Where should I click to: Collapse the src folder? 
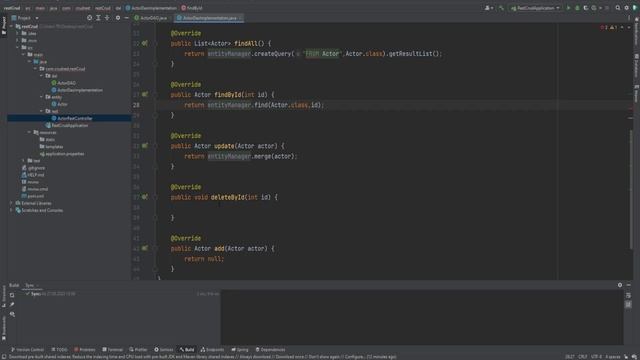(x=18, y=47)
